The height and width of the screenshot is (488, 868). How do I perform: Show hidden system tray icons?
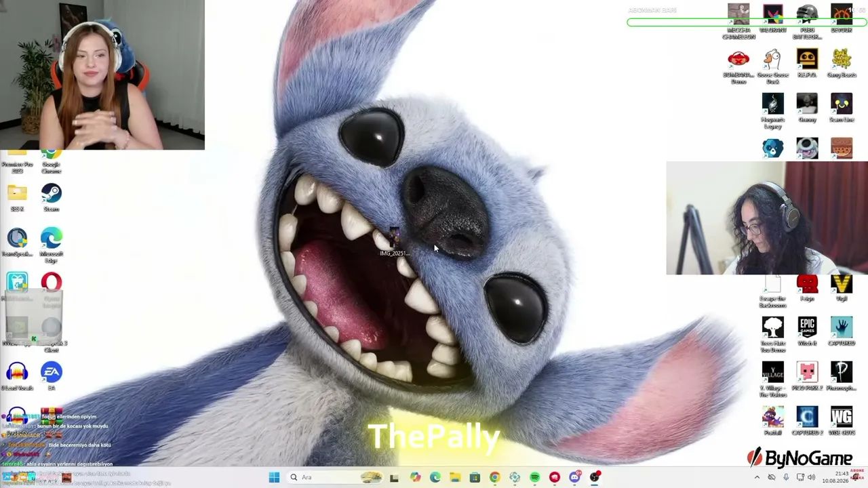tap(757, 477)
